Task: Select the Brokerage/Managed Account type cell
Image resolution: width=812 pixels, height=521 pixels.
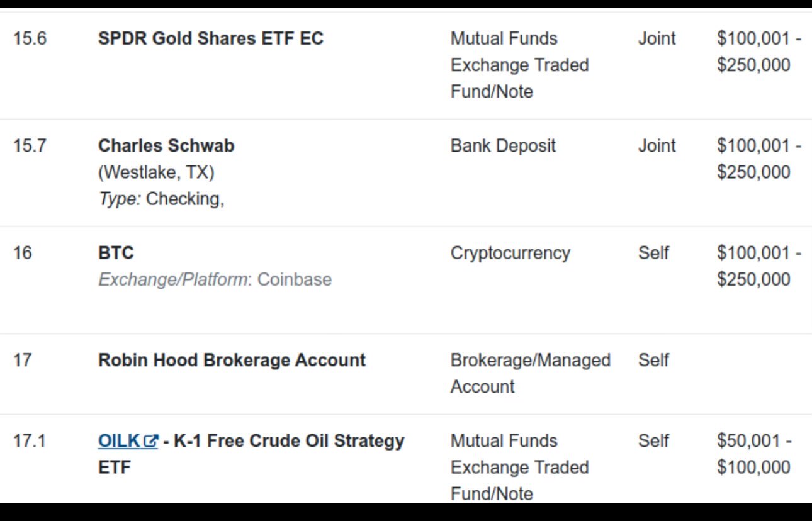Action: 531,373
